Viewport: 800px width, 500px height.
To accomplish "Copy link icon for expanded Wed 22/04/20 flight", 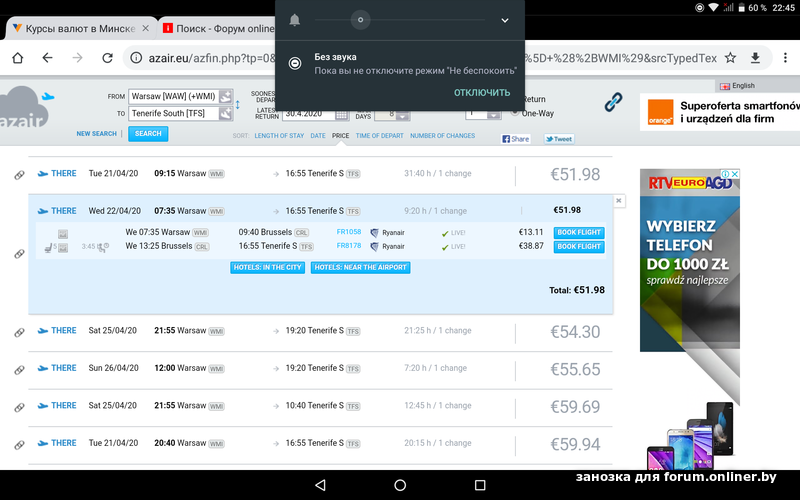I will point(19,254).
